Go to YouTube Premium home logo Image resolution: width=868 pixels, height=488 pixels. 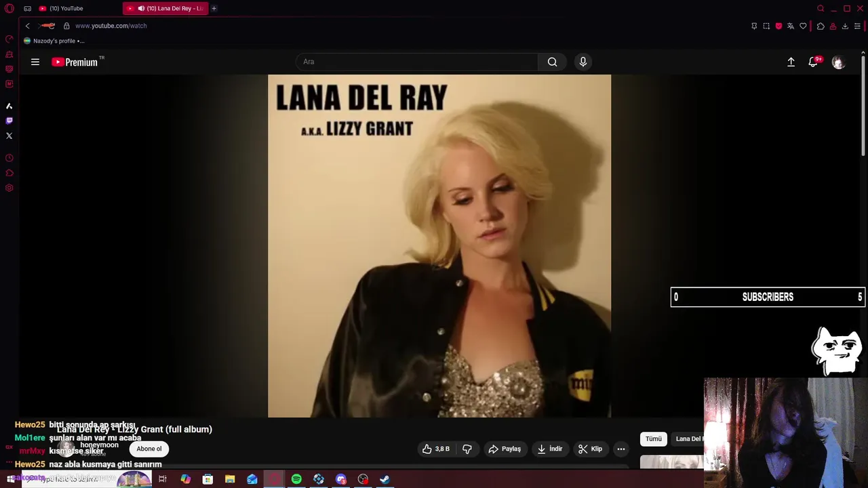75,62
